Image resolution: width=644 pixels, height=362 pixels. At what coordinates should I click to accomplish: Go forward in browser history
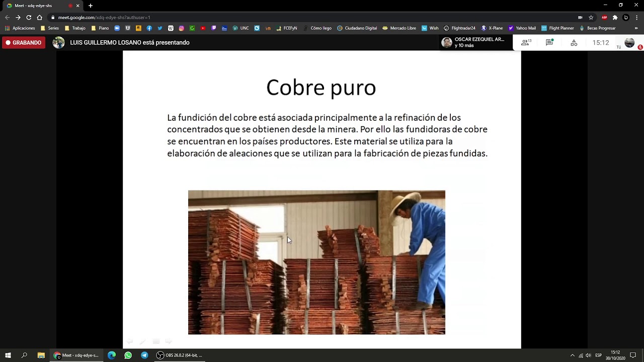18,17
